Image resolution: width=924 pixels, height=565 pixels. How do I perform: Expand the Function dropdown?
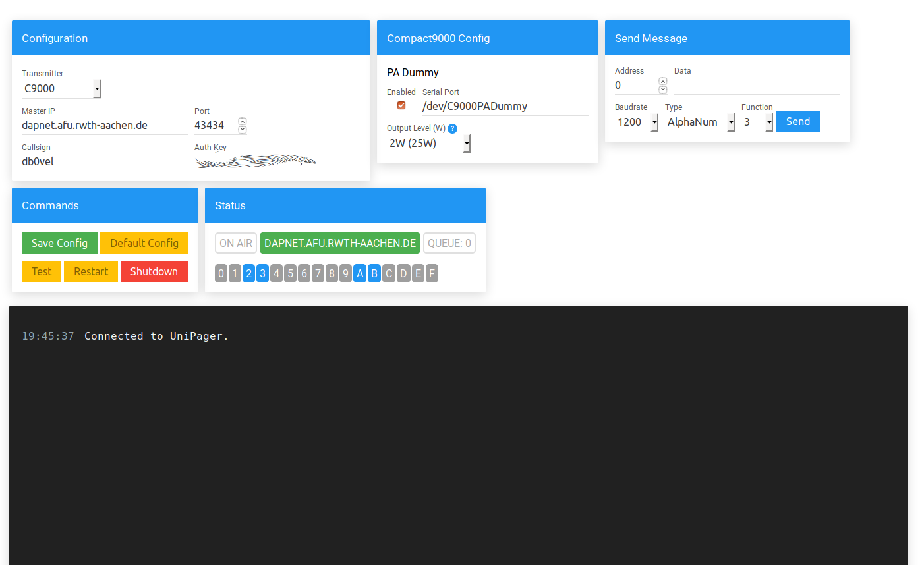point(757,122)
